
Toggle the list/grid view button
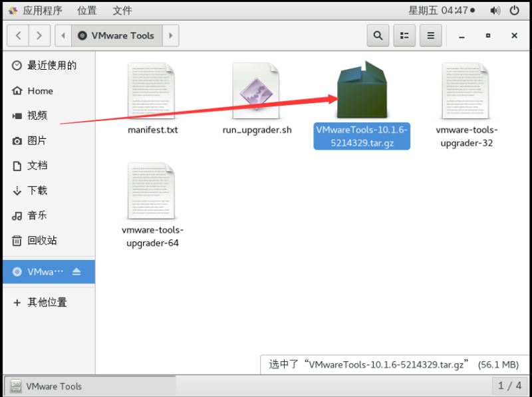[x=404, y=35]
